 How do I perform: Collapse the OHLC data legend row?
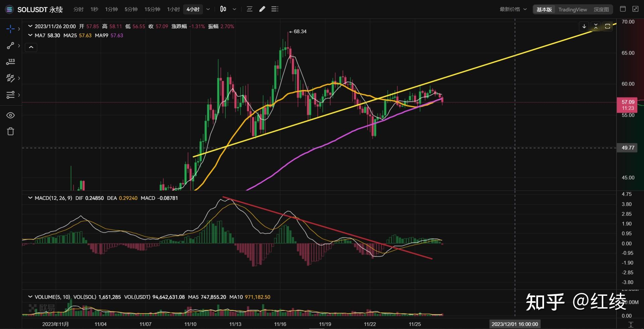click(30, 26)
